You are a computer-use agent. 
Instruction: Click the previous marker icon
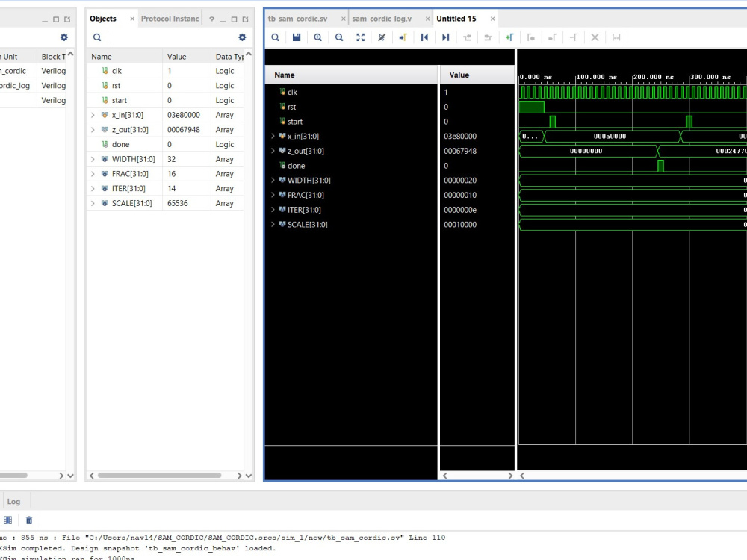(x=530, y=37)
